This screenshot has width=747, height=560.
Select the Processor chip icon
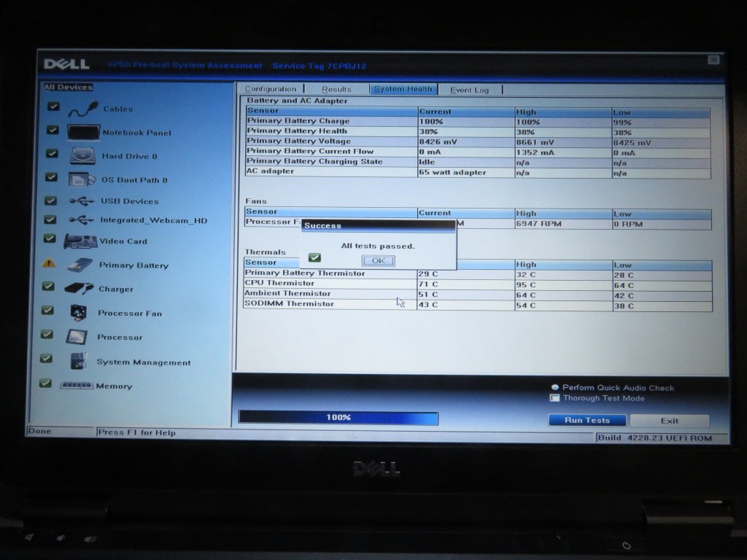click(x=77, y=337)
